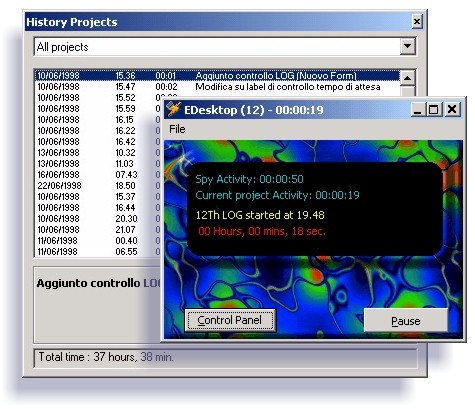This screenshot has height=409, width=475.
Task: Select the 13/06/1998 10.32 history row
Action: pyautogui.click(x=97, y=153)
